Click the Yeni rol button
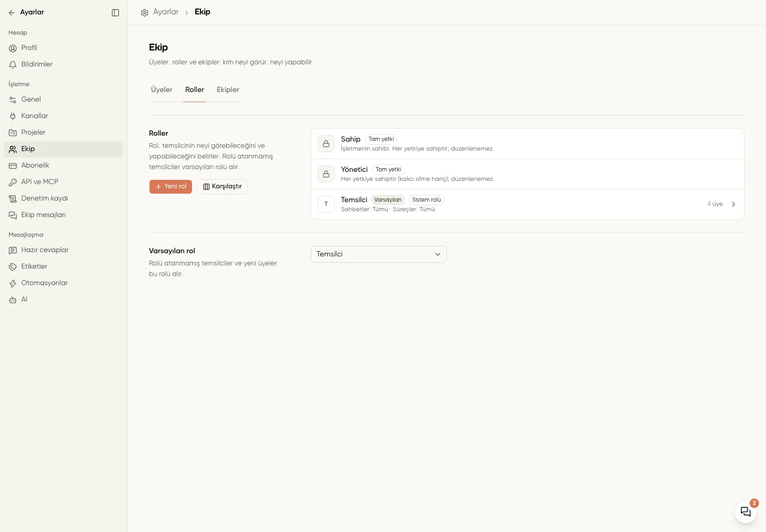Screen dimensions: 766x532 tap(171, 187)
